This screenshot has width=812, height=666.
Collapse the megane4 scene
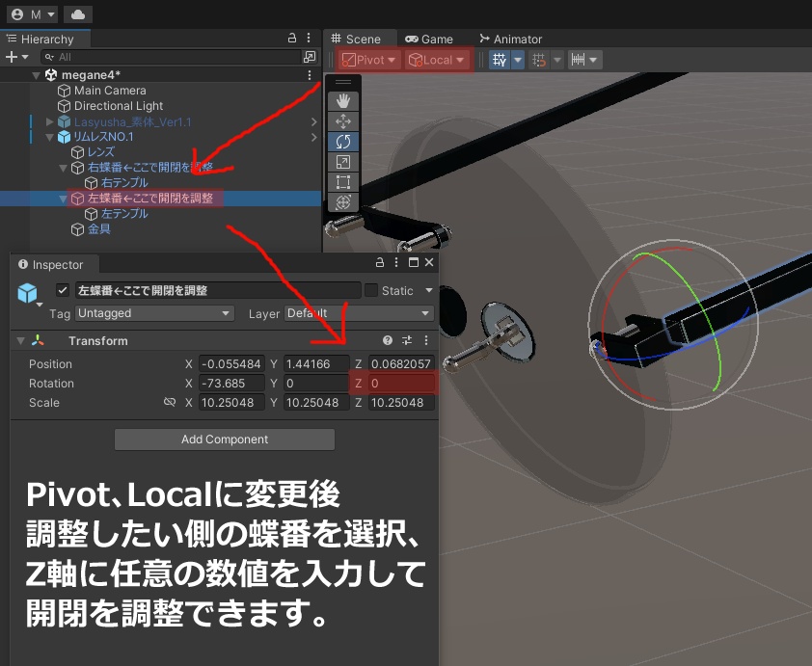pyautogui.click(x=36, y=75)
